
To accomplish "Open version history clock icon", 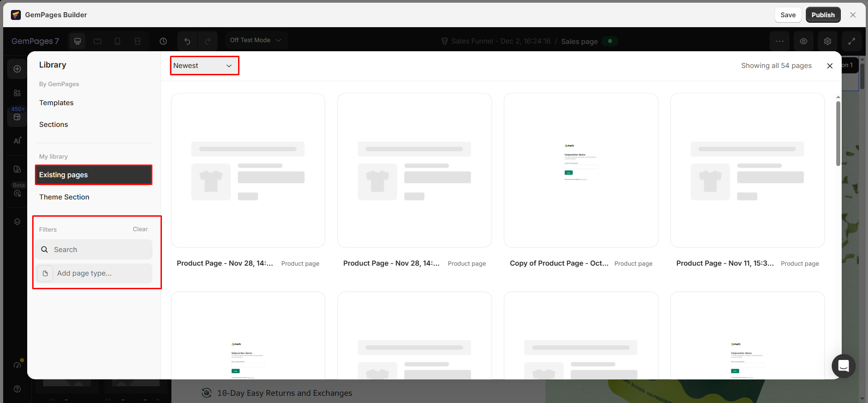I will click(163, 41).
